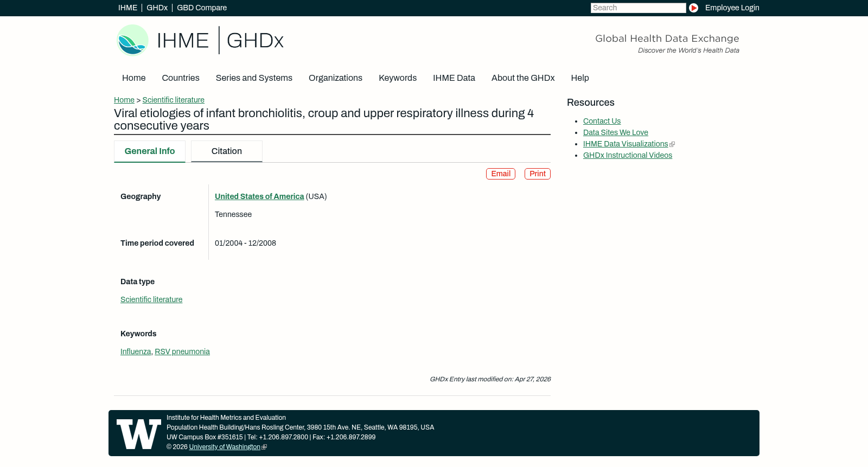The width and height of the screenshot is (868, 467).
Task: Open GBD Compare in top bar
Action: (x=202, y=8)
